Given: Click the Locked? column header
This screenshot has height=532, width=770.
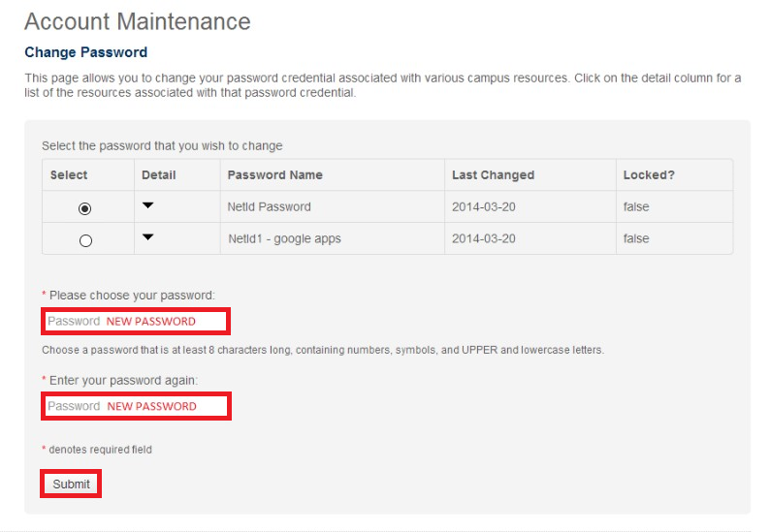Looking at the screenshot, I should point(649,175).
